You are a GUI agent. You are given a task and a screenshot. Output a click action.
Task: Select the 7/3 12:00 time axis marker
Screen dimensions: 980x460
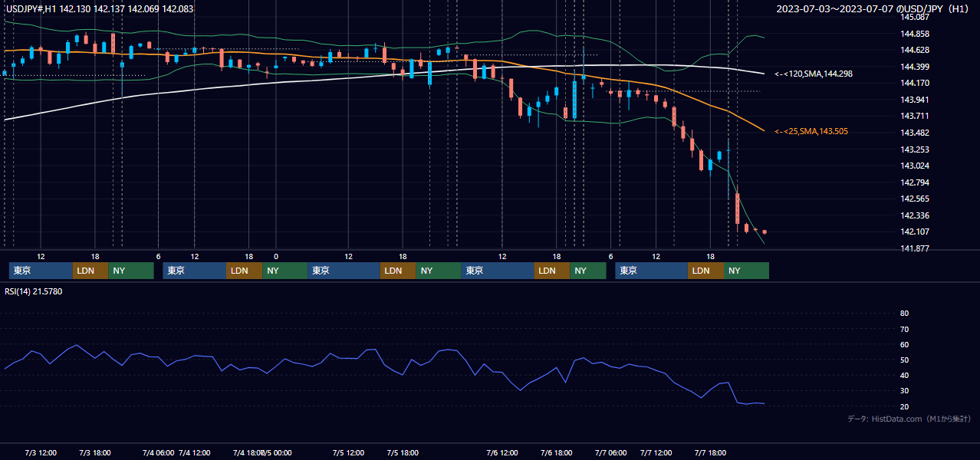tap(42, 453)
